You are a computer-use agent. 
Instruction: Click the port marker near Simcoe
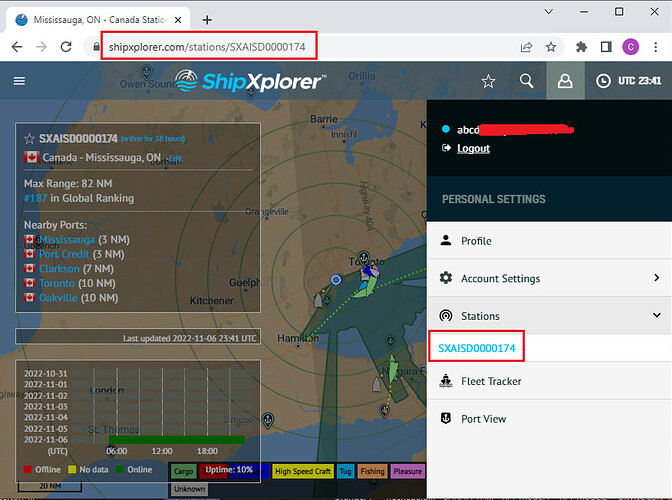click(x=267, y=420)
